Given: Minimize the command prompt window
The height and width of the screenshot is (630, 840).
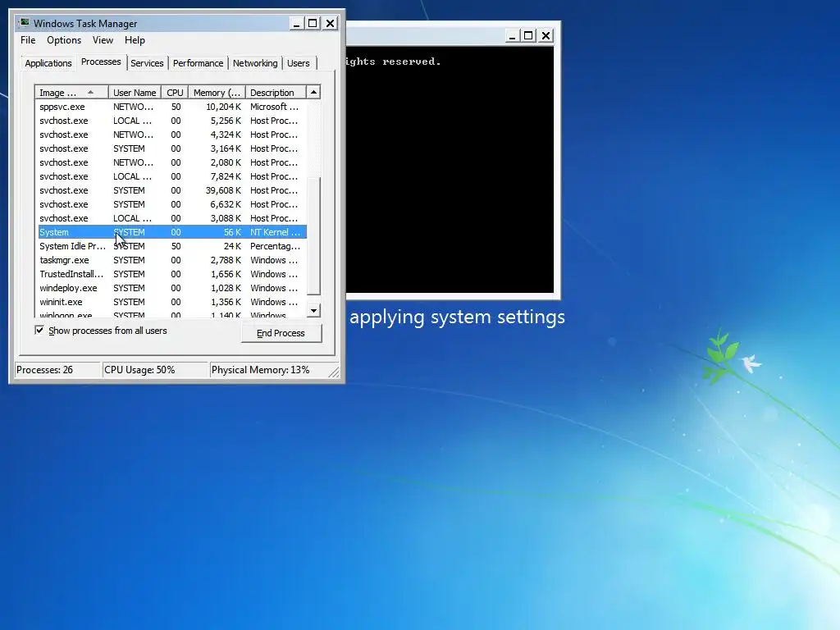Looking at the screenshot, I should pos(512,36).
